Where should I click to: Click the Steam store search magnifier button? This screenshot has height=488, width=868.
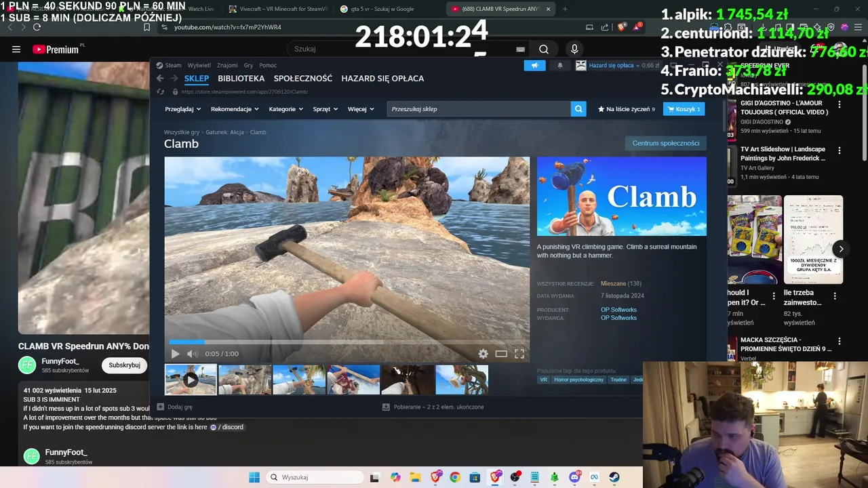(x=578, y=108)
